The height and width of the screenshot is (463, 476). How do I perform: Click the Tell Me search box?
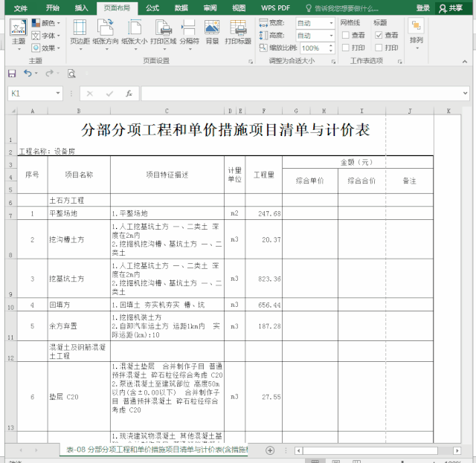[342, 8]
